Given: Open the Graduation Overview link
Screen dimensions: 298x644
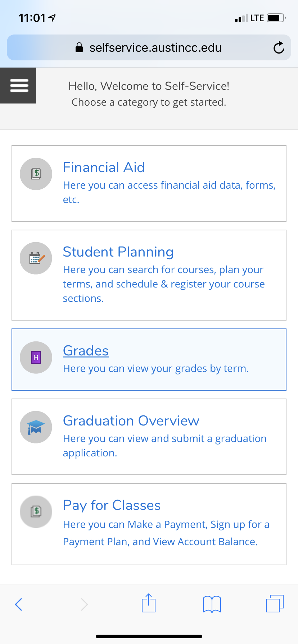Looking at the screenshot, I should click(131, 421).
